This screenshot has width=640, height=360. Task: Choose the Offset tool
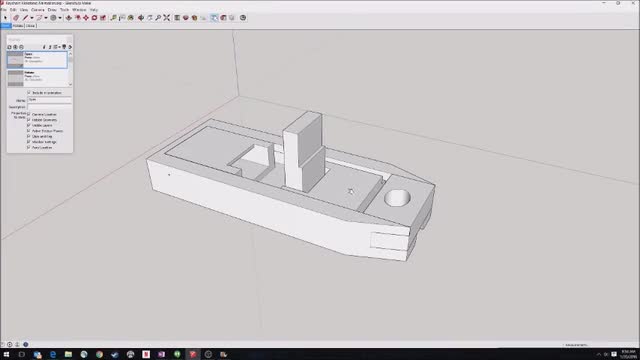pos(78,18)
